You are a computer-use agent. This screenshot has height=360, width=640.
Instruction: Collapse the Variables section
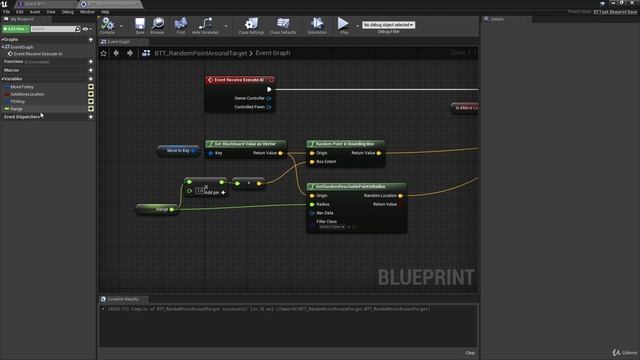(3, 79)
